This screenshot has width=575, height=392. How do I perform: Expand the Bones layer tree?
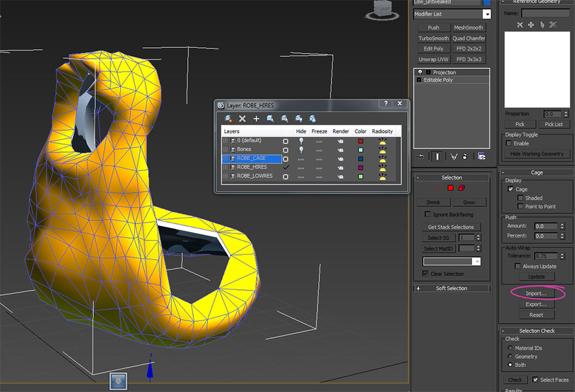tap(225, 149)
